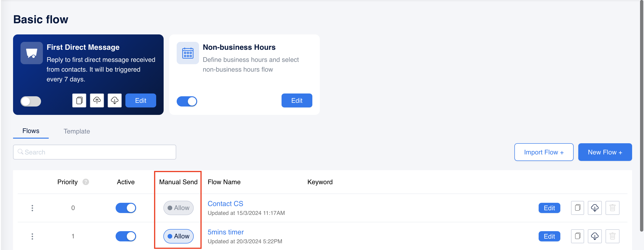Duplicate the 5mins timer flow
The width and height of the screenshot is (644, 250).
(x=577, y=236)
